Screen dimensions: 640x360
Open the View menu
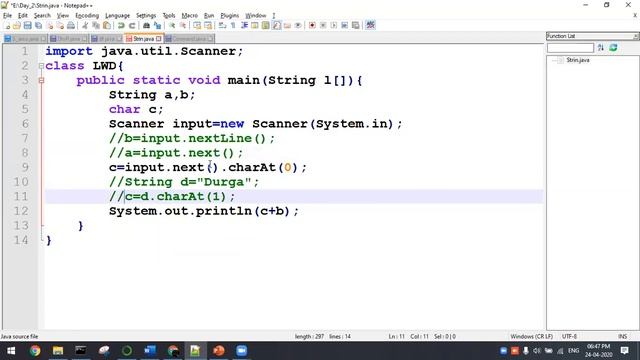pyautogui.click(x=62, y=16)
